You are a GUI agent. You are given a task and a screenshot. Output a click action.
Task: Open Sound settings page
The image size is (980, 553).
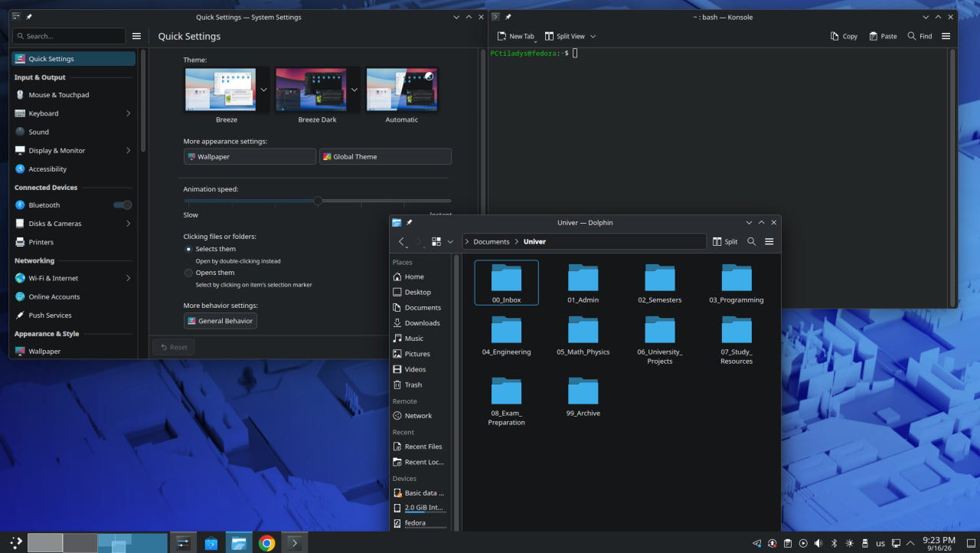point(74,132)
